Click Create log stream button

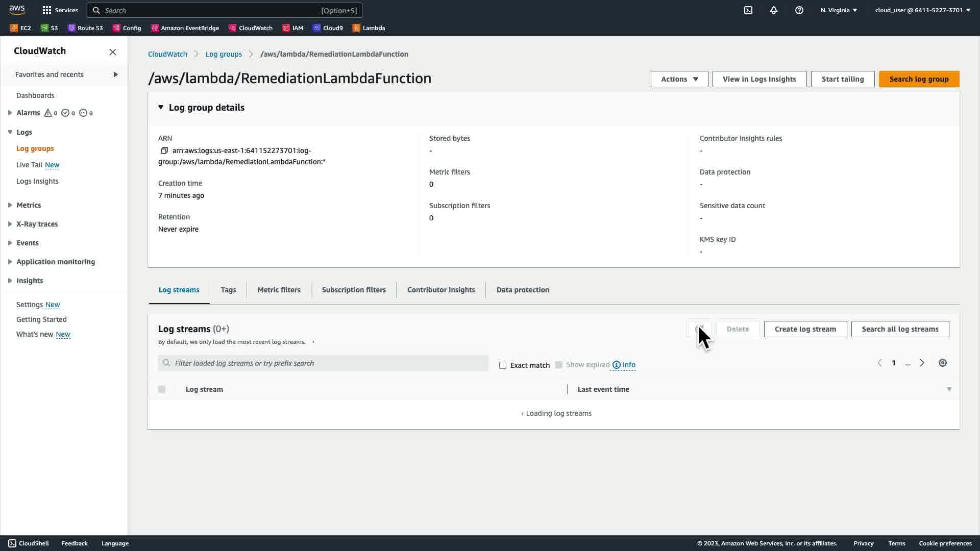pyautogui.click(x=805, y=329)
